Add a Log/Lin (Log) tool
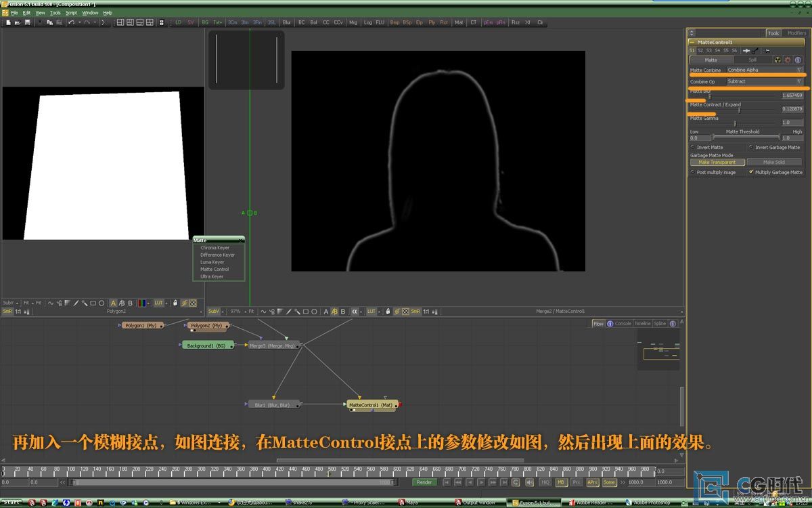Image resolution: width=812 pixels, height=508 pixels. pyautogui.click(x=368, y=22)
